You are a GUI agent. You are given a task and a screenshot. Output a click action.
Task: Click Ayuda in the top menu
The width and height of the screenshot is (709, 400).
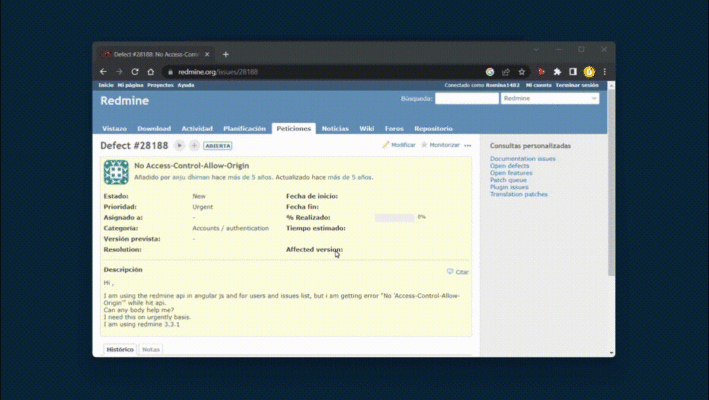point(186,85)
